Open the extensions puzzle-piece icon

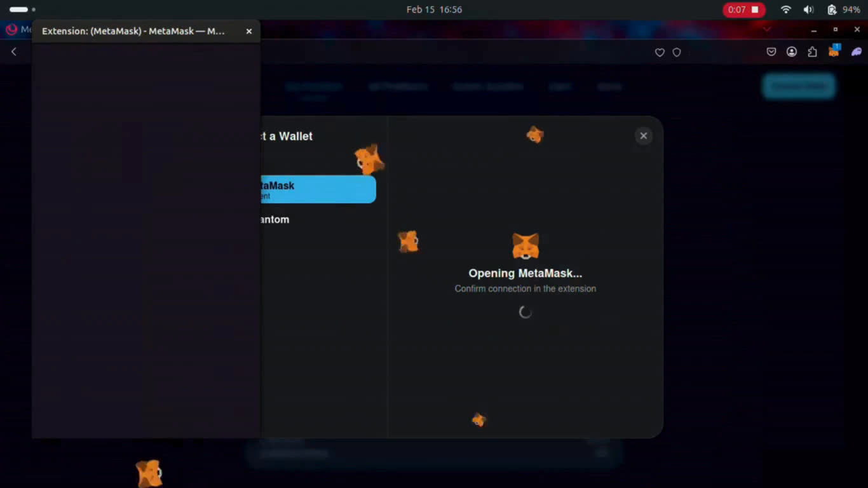812,52
